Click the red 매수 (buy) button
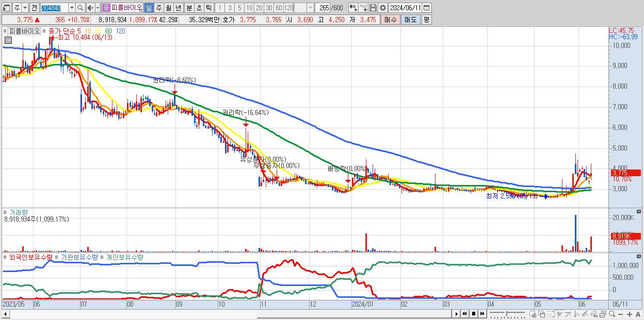Viewport: 644px width, 320px height. click(391, 20)
